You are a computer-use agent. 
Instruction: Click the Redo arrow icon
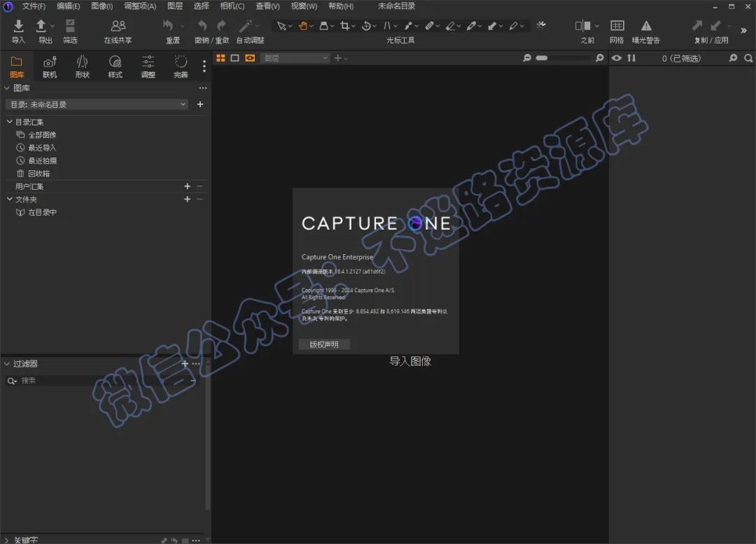(x=221, y=26)
